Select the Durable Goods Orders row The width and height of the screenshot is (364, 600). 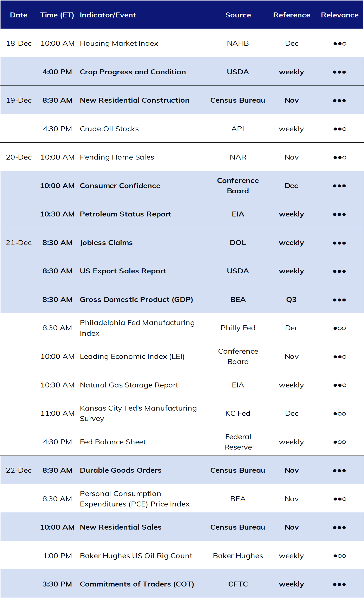(x=182, y=470)
